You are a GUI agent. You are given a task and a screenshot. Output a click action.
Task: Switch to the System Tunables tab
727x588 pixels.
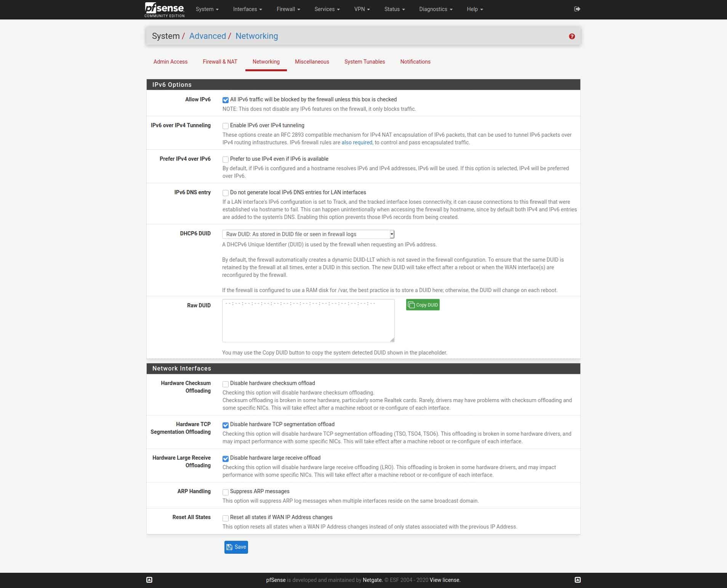coord(365,62)
